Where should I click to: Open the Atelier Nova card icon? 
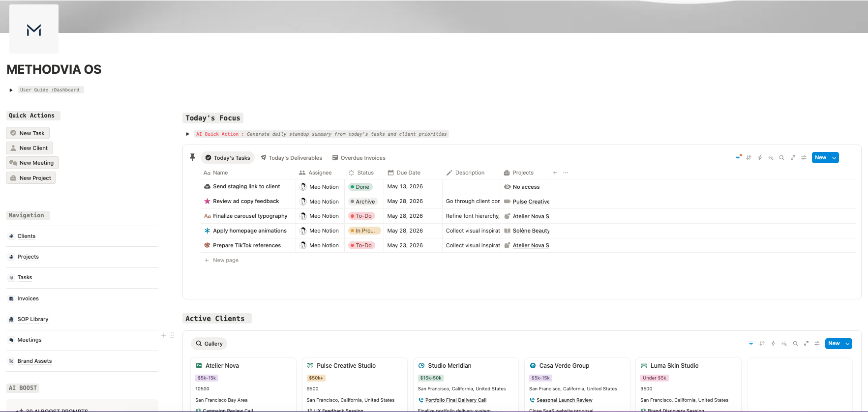pos(199,366)
